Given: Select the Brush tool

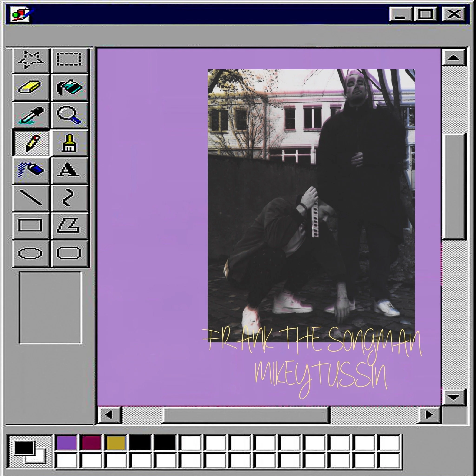Looking at the screenshot, I should tap(69, 143).
